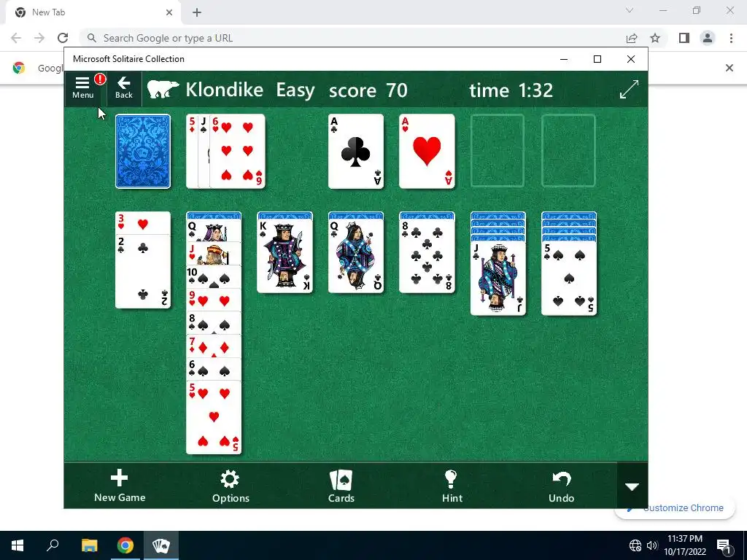Image resolution: width=747 pixels, height=560 pixels.
Task: Click the polar bear Klondike logo
Action: click(x=163, y=90)
